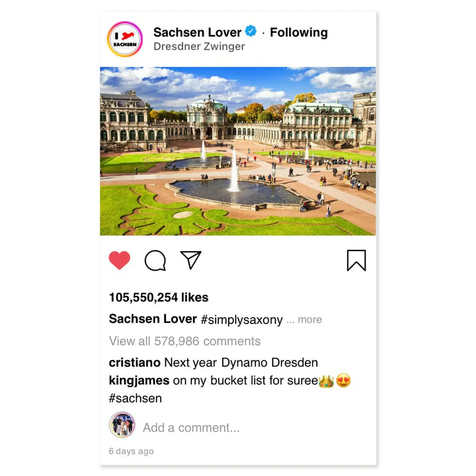
Task: Click the blue verified badge
Action: pos(251,31)
